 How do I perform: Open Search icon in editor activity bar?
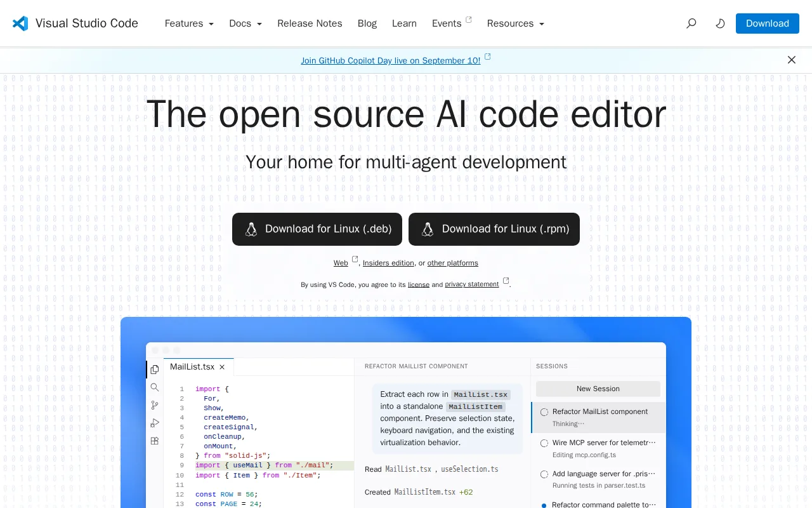pyautogui.click(x=155, y=387)
